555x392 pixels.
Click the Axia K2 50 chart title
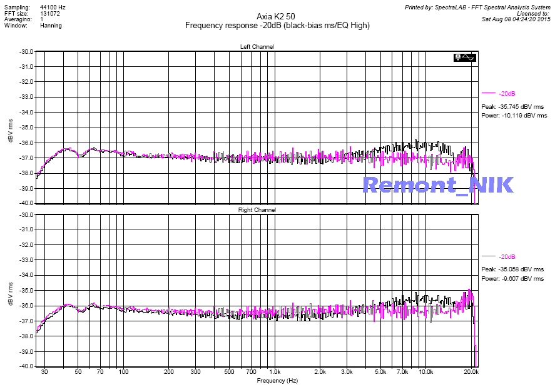(x=277, y=16)
